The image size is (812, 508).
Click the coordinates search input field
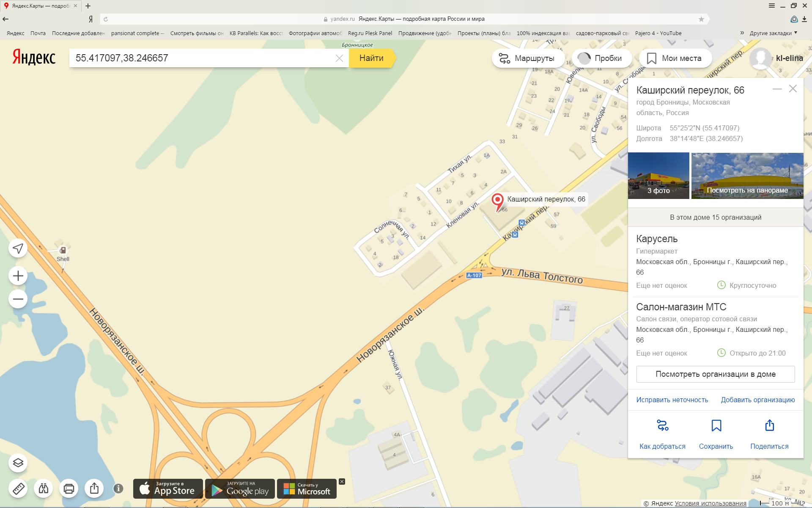(203, 58)
